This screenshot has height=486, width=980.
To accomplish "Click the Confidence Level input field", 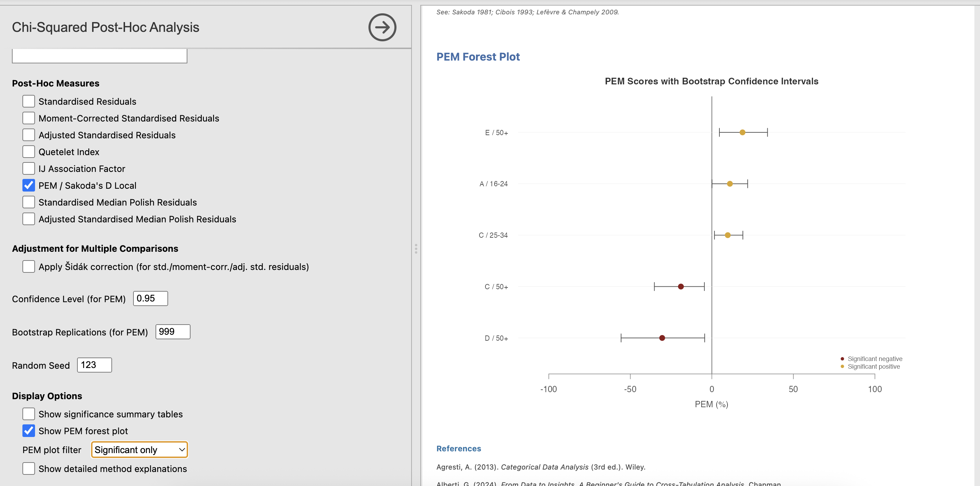I will click(150, 299).
